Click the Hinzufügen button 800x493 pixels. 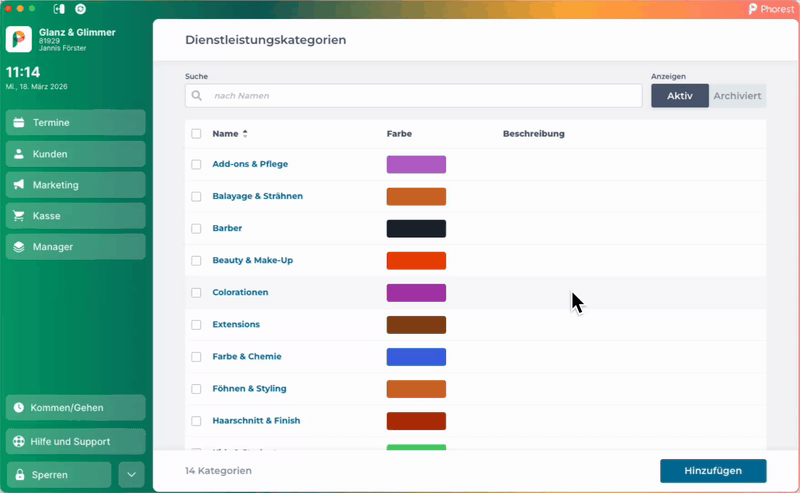tap(713, 471)
